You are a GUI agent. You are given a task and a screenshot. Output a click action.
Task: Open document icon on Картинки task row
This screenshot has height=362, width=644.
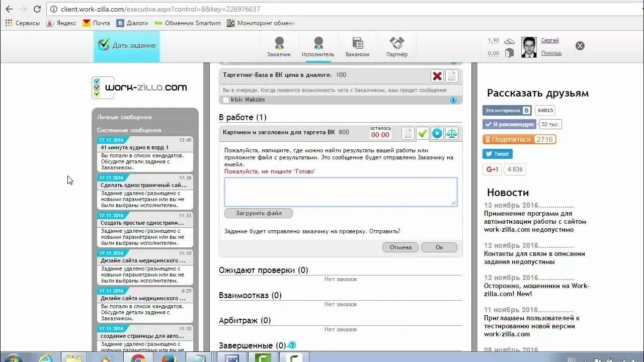pyautogui.click(x=408, y=133)
